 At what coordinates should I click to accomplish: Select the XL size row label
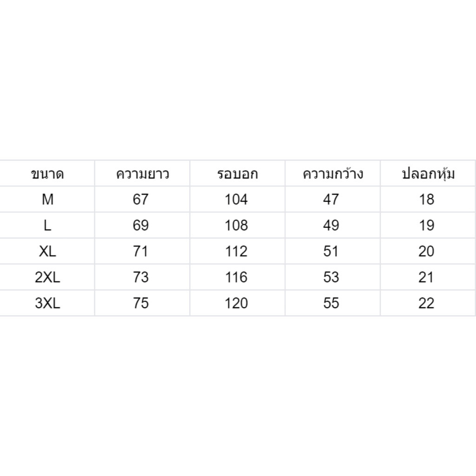pos(47,251)
